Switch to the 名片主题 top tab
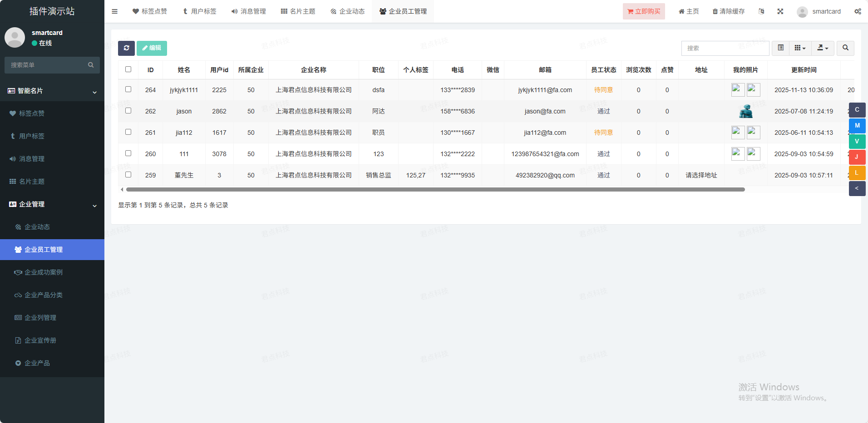 pos(298,11)
